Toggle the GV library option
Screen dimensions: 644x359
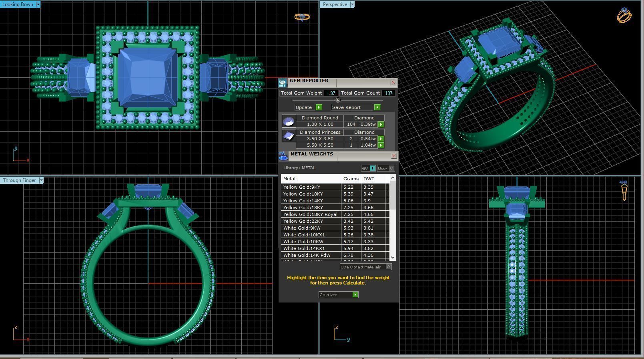368,168
